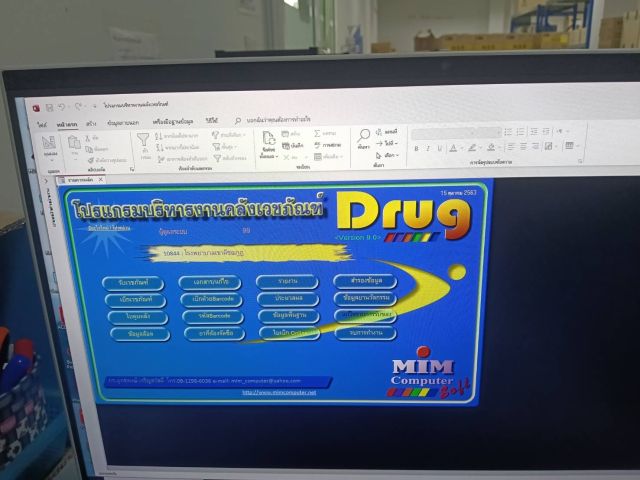The height and width of the screenshot is (480, 640).
Task: Toggle Italic formatting
Action: (x=428, y=149)
